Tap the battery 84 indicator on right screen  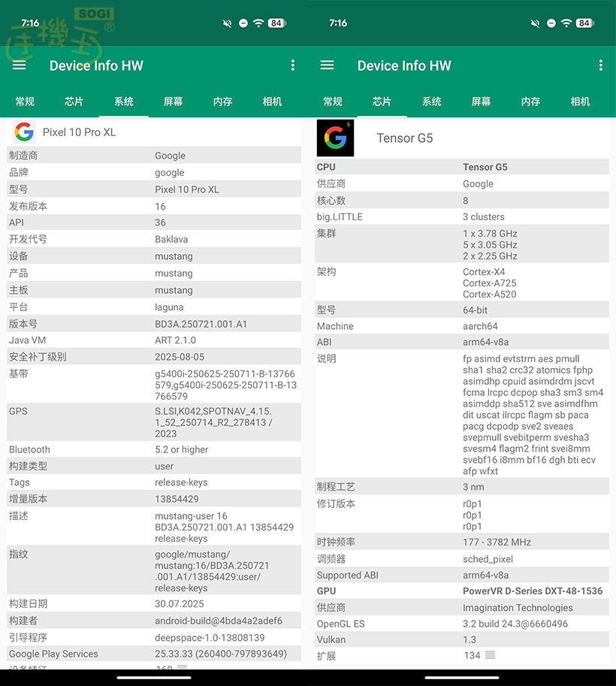point(585,23)
